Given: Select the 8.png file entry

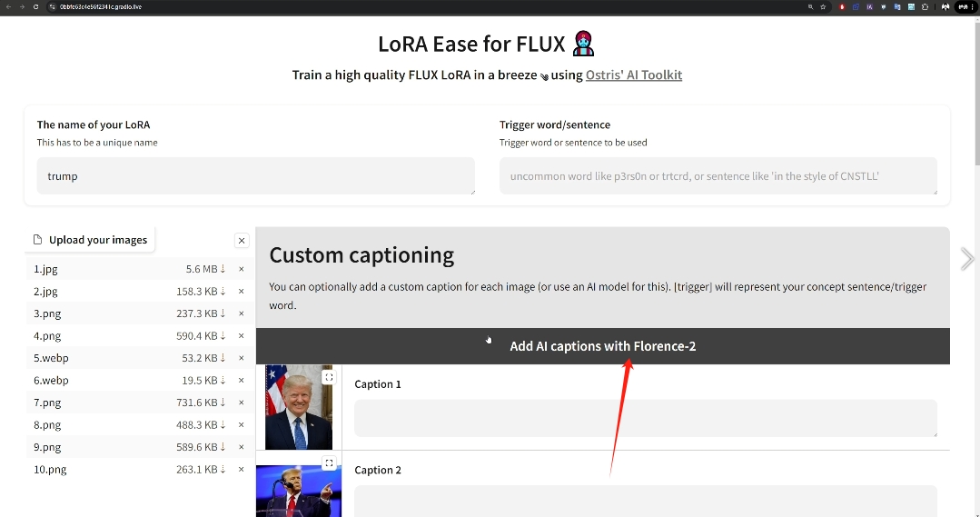Looking at the screenshot, I should (x=140, y=425).
